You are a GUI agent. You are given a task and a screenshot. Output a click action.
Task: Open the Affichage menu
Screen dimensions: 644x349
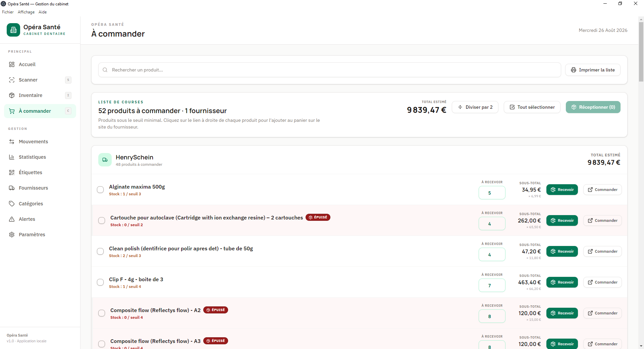[x=26, y=12]
